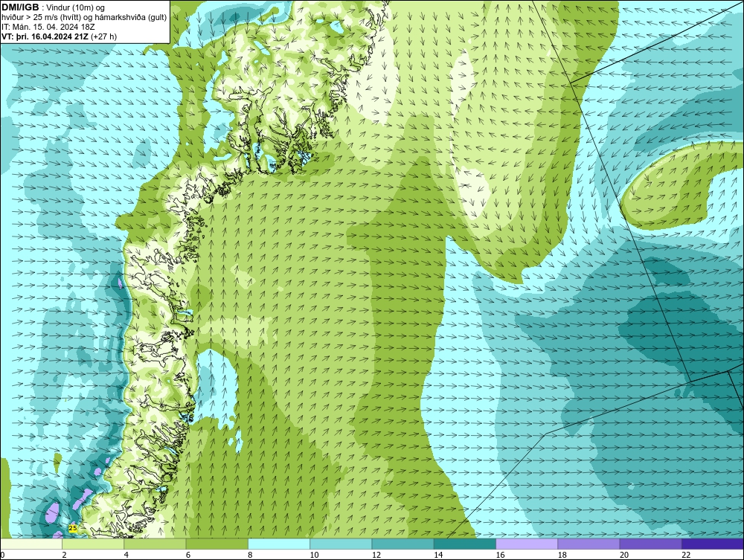This screenshot has height=560, width=744.
Task: Select the legend swatch between 8 and 10
Action: [x=279, y=544]
